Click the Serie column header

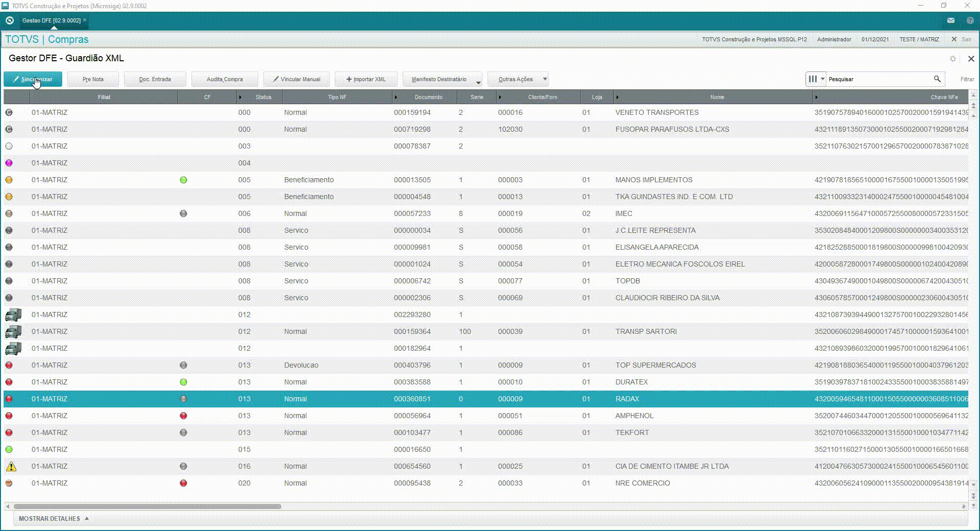coord(477,97)
